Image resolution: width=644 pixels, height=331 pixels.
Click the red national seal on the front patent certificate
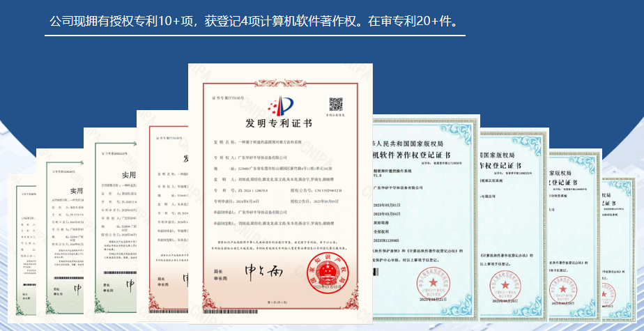[328, 272]
